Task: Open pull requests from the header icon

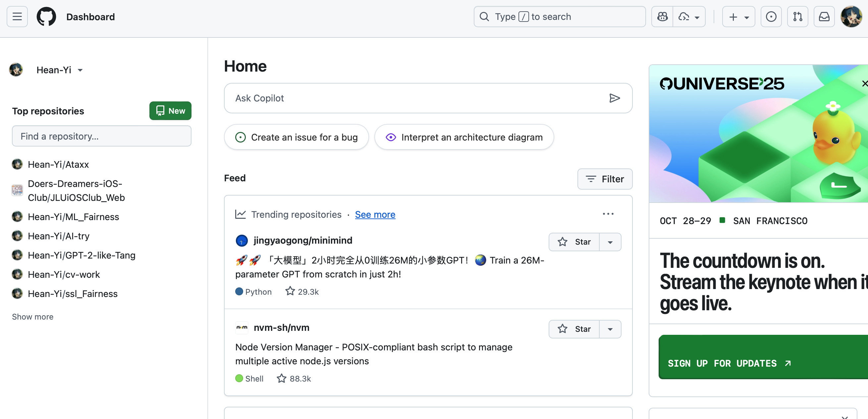Action: [797, 17]
